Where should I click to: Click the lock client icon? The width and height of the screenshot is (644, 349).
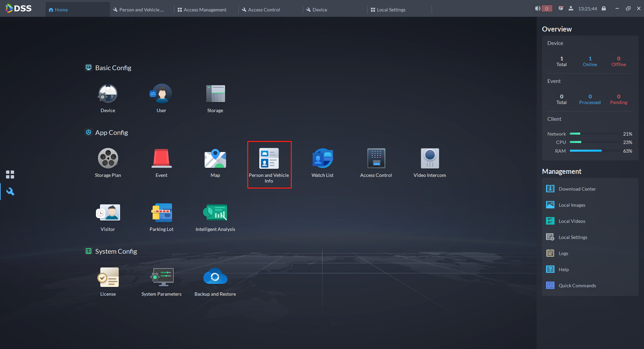click(604, 8)
